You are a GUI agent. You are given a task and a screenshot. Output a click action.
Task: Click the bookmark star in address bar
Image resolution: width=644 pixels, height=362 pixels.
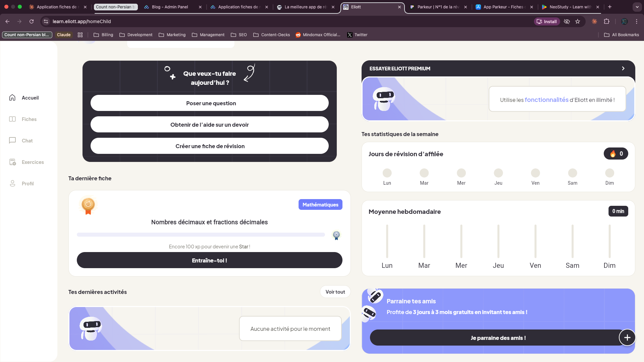pos(578,21)
